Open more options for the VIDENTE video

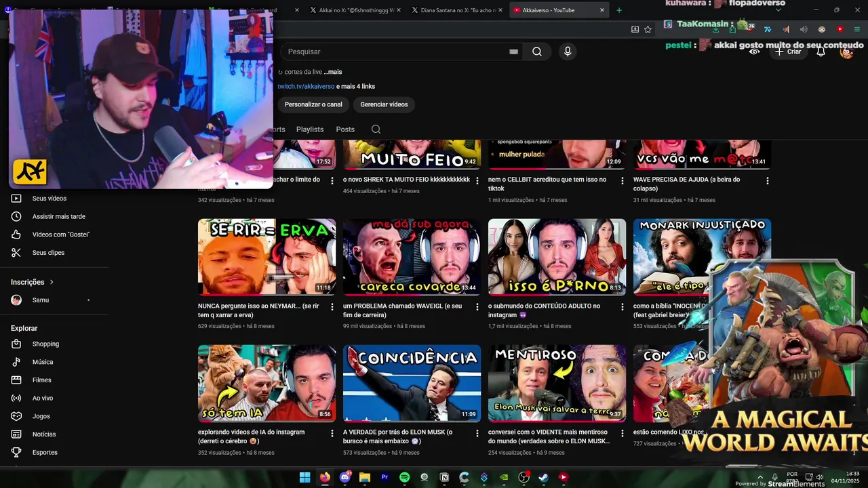tap(623, 433)
